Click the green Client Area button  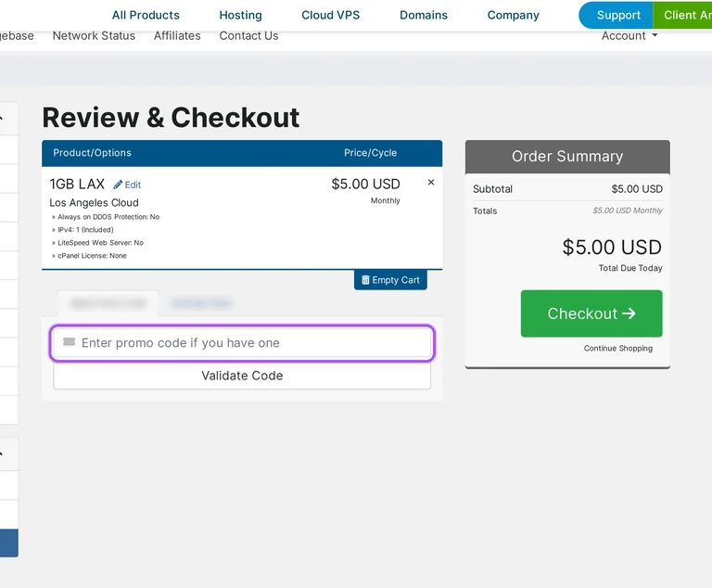[x=682, y=15]
